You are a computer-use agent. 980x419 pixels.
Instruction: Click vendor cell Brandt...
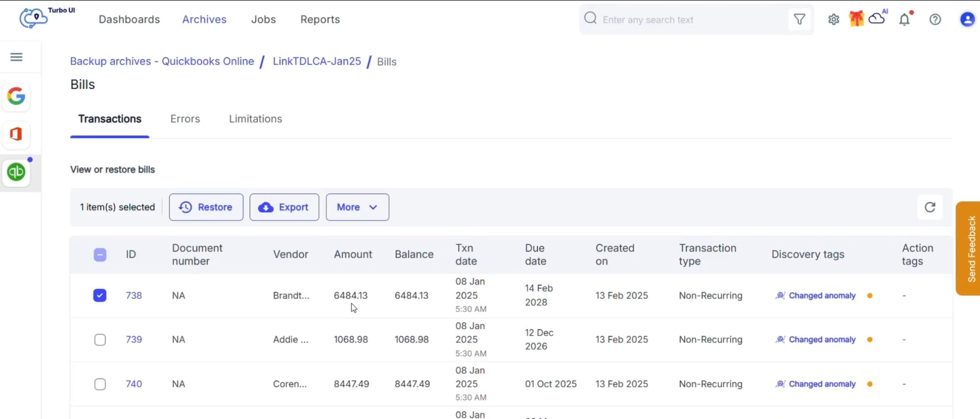[291, 295]
